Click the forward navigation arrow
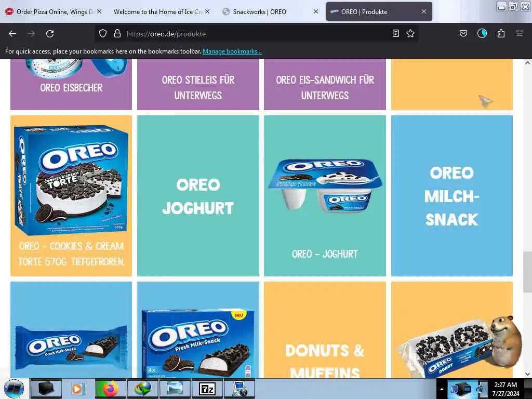This screenshot has height=399, width=532. tap(31, 34)
